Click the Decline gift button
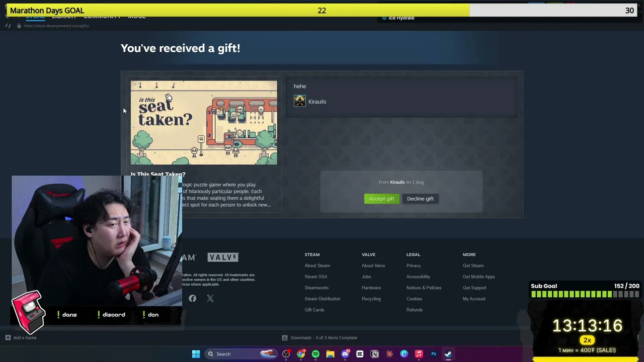Screen dimensions: 644x362 click(420, 199)
